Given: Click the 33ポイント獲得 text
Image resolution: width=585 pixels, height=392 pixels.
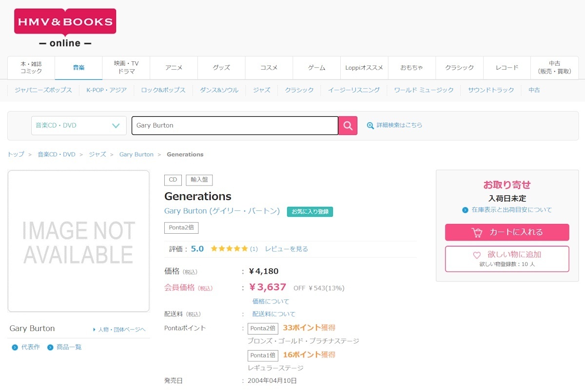Looking at the screenshot, I should (309, 328).
